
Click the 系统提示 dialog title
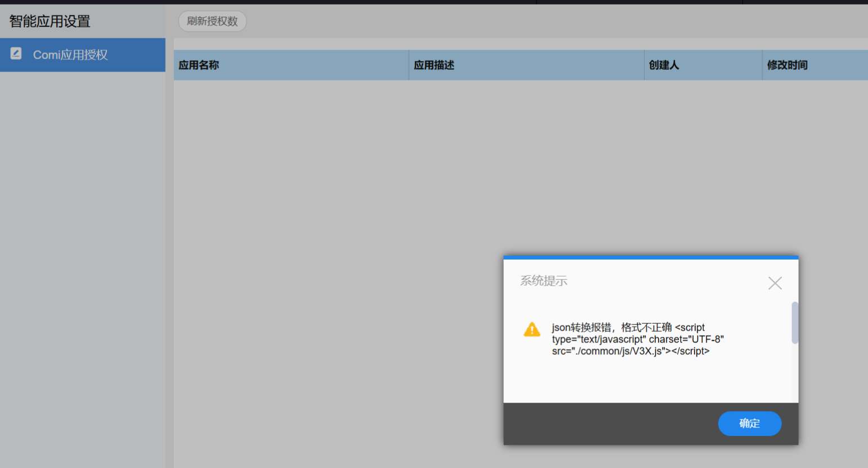pyautogui.click(x=544, y=280)
